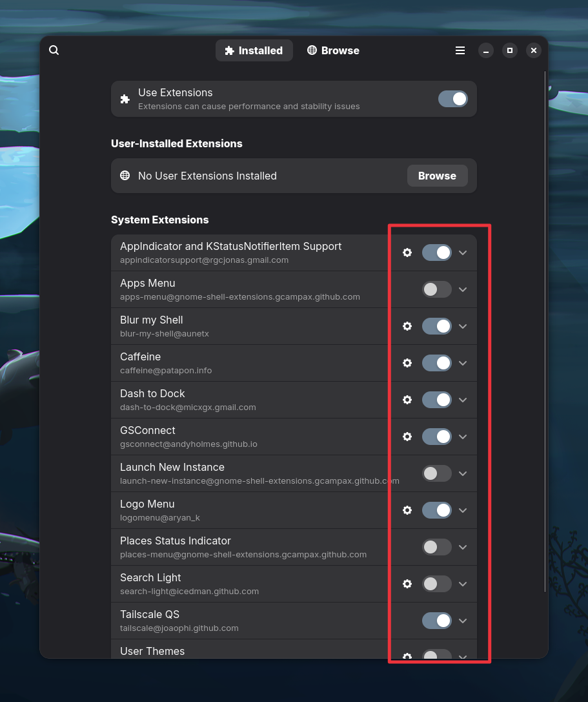Select the Installed tab
Viewport: 588px width, 702px height.
click(254, 50)
